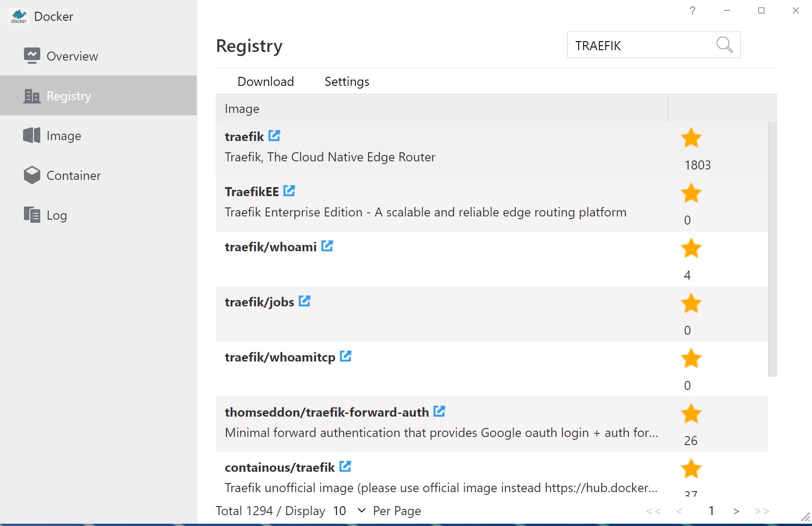812x526 pixels.
Task: Click the Docker whale logo icon
Action: pos(19,16)
